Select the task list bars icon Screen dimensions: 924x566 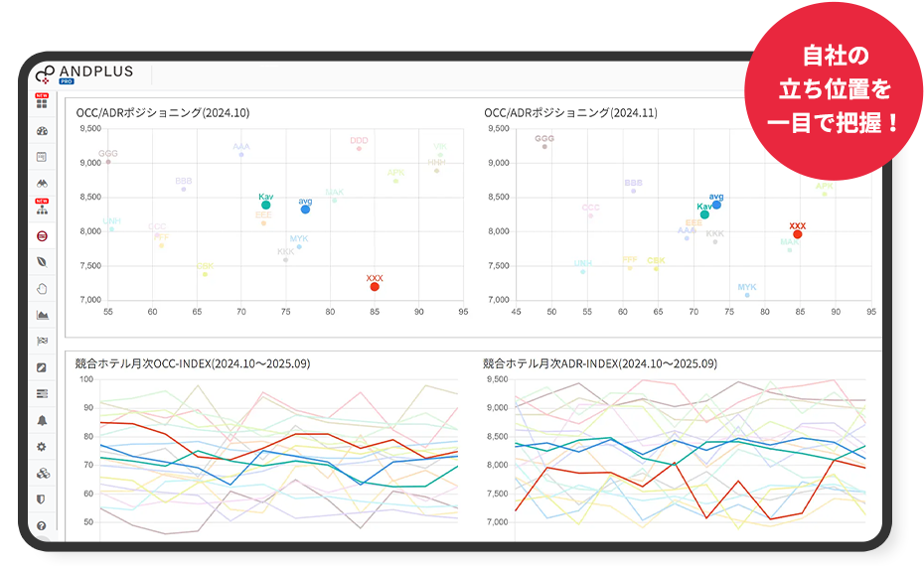42,394
